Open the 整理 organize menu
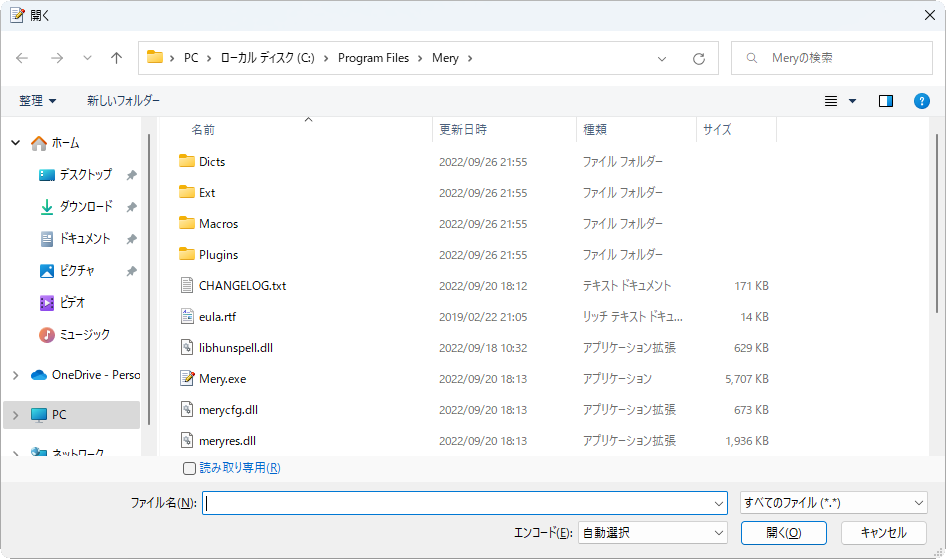Image resolution: width=946 pixels, height=559 pixels. point(38,101)
